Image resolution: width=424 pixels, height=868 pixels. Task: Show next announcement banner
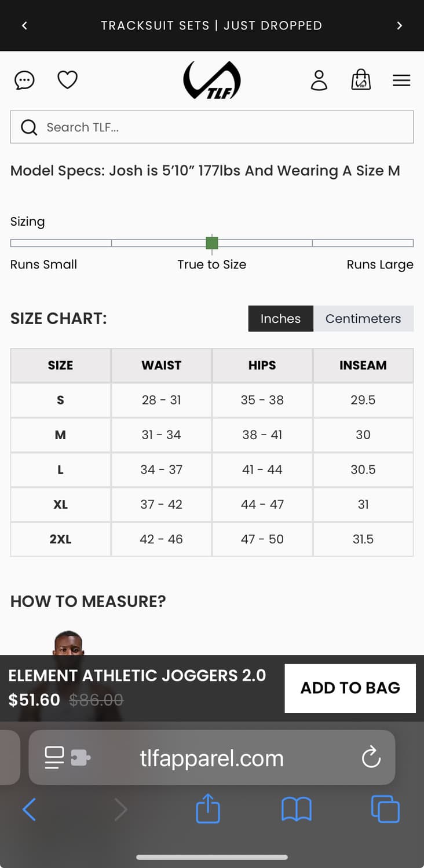click(x=399, y=25)
